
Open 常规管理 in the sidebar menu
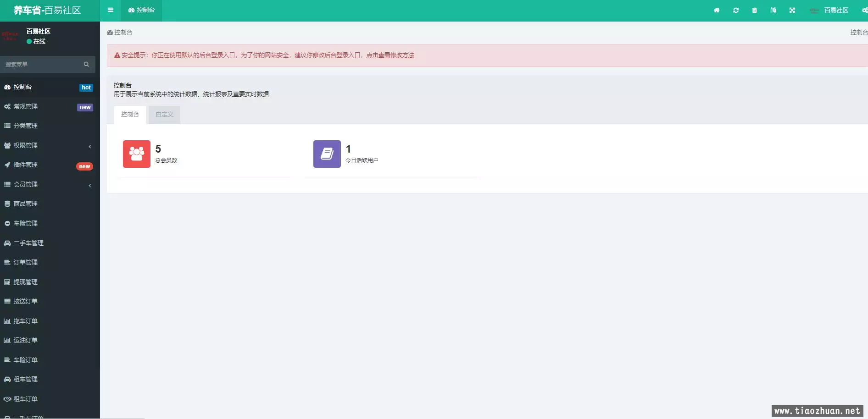[x=50, y=106]
